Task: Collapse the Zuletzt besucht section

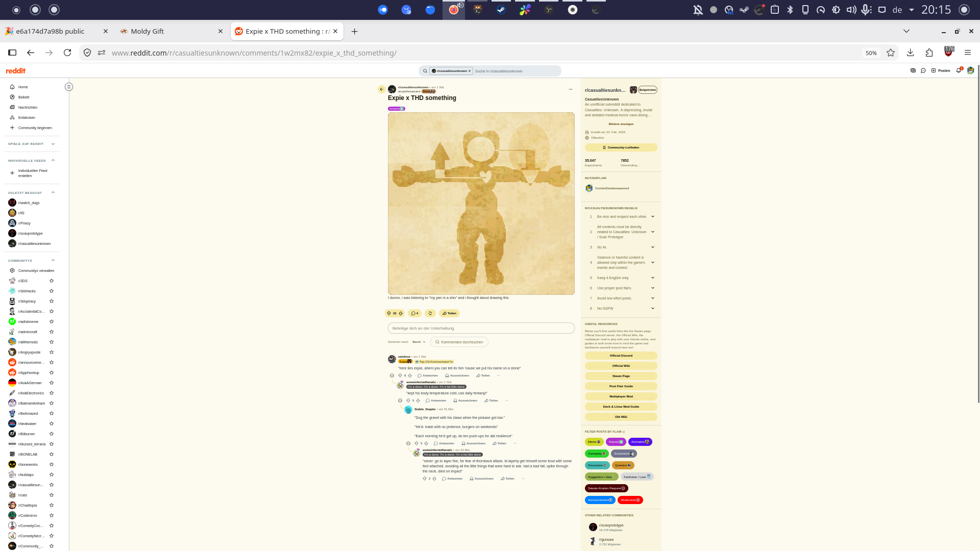Action: (53, 192)
